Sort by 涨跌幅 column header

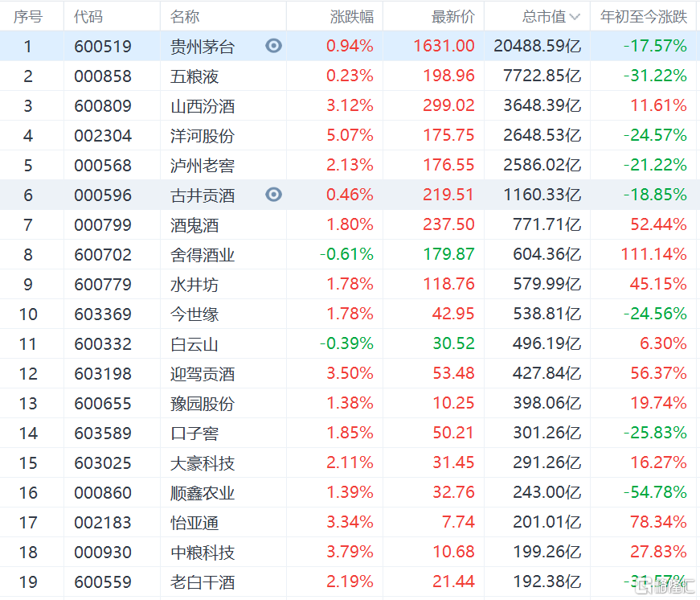point(352,17)
